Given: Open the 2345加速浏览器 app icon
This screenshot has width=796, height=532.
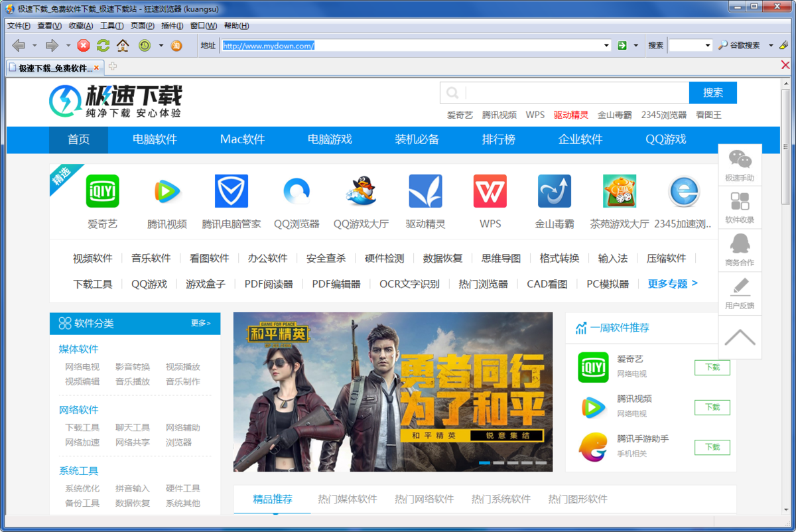Looking at the screenshot, I should pyautogui.click(x=684, y=191).
